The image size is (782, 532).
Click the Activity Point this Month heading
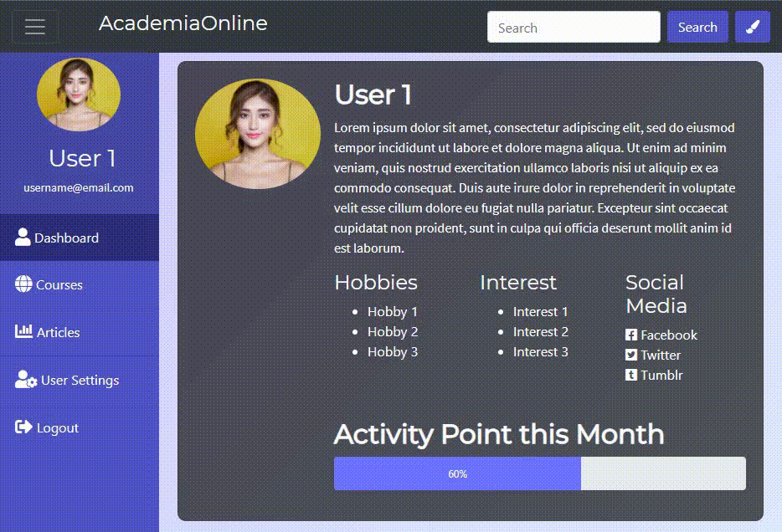[x=499, y=434]
